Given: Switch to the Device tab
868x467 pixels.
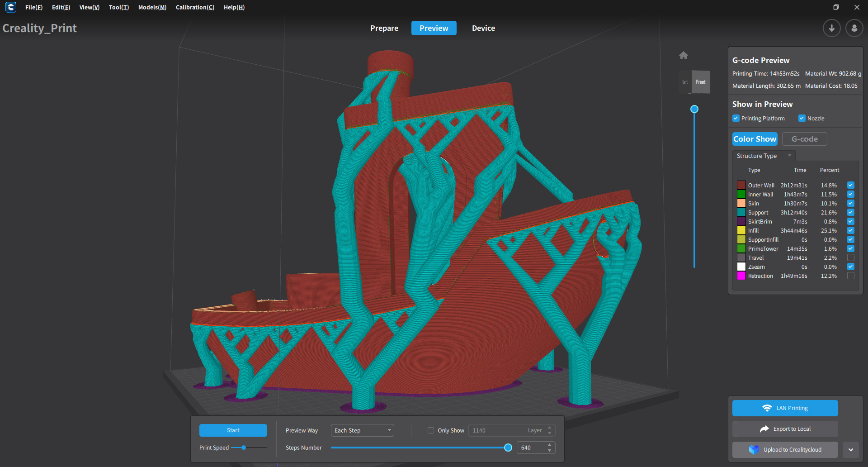Looking at the screenshot, I should (483, 28).
